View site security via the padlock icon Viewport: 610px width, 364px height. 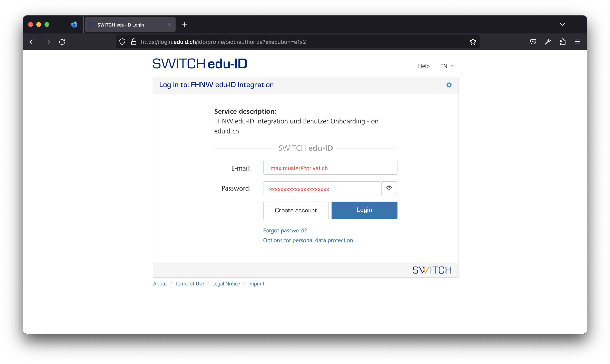(134, 42)
